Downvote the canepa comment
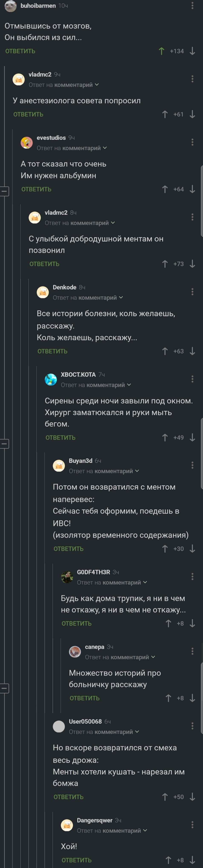 tap(192, 698)
